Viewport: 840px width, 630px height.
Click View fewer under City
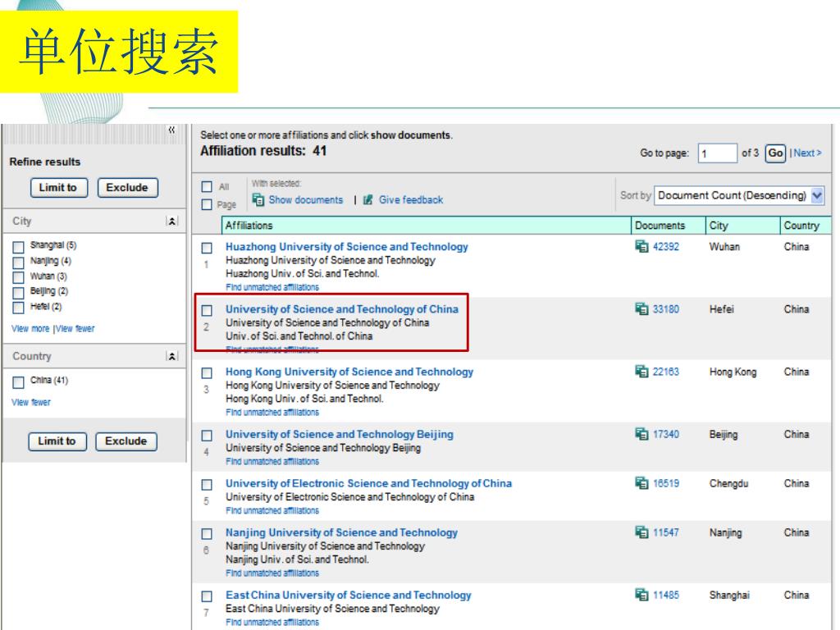(75, 328)
